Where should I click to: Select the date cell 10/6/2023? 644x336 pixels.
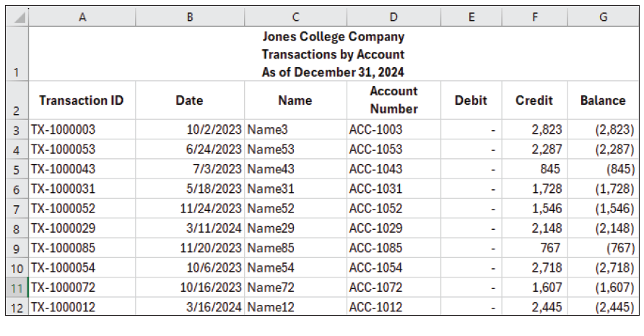(x=214, y=268)
